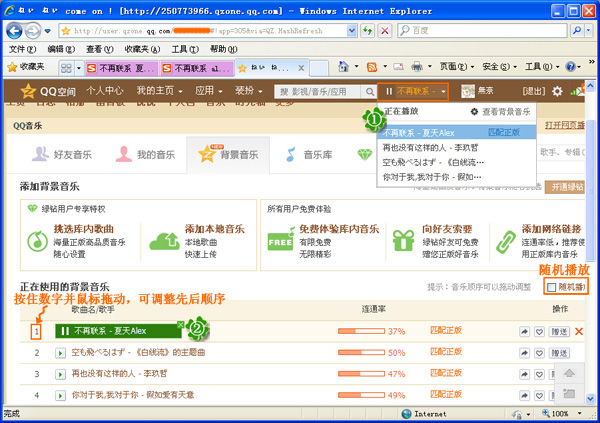Play 你对于我,我对于你 song in row 4

(60, 395)
